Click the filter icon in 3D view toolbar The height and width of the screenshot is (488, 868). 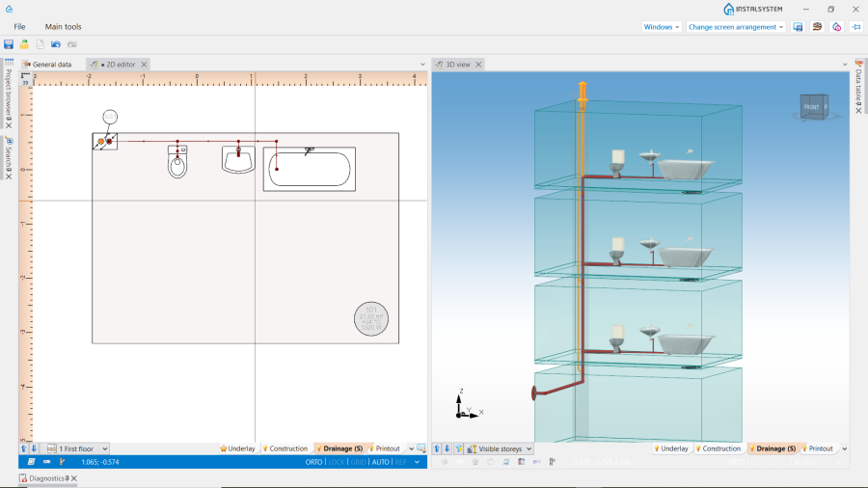pos(458,448)
